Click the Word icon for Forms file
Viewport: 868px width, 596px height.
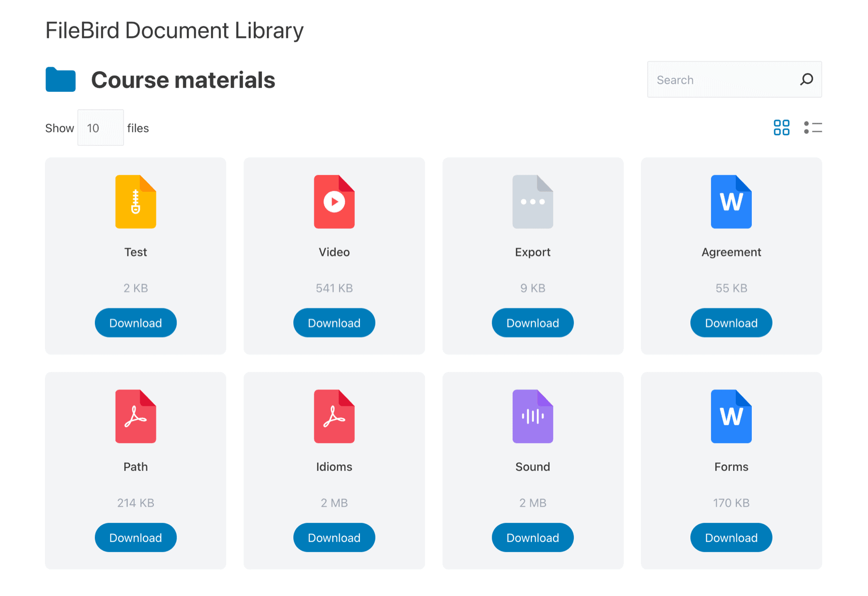point(731,416)
